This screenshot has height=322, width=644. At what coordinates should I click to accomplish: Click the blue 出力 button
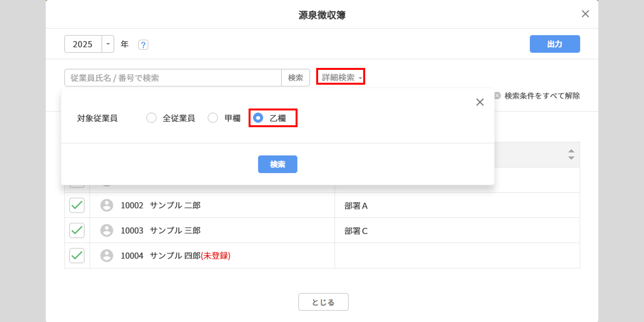coord(554,44)
